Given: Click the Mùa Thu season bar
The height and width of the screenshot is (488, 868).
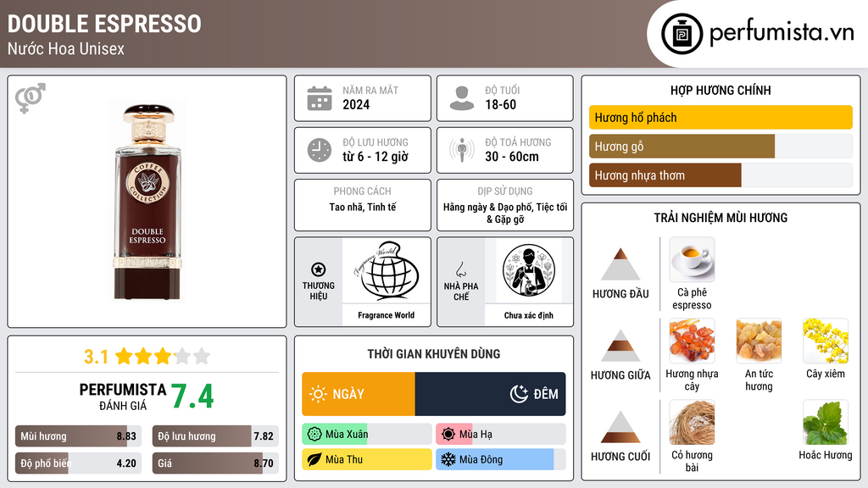Looking at the screenshot, I should (x=366, y=459).
